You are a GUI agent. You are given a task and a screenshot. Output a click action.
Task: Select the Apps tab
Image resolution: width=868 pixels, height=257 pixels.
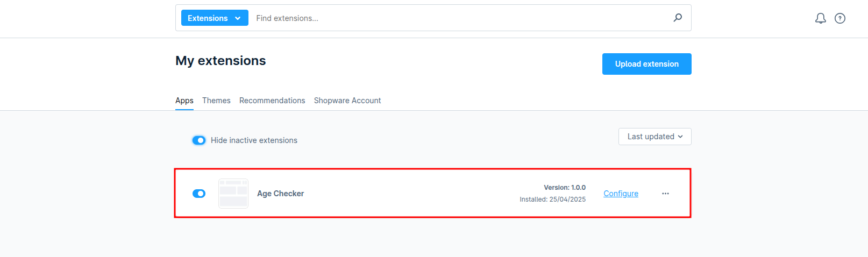tap(184, 101)
